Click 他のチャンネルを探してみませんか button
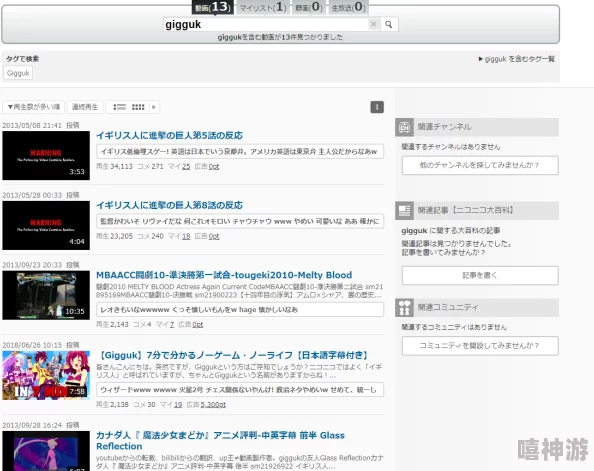The height and width of the screenshot is (471, 594). pos(480,165)
